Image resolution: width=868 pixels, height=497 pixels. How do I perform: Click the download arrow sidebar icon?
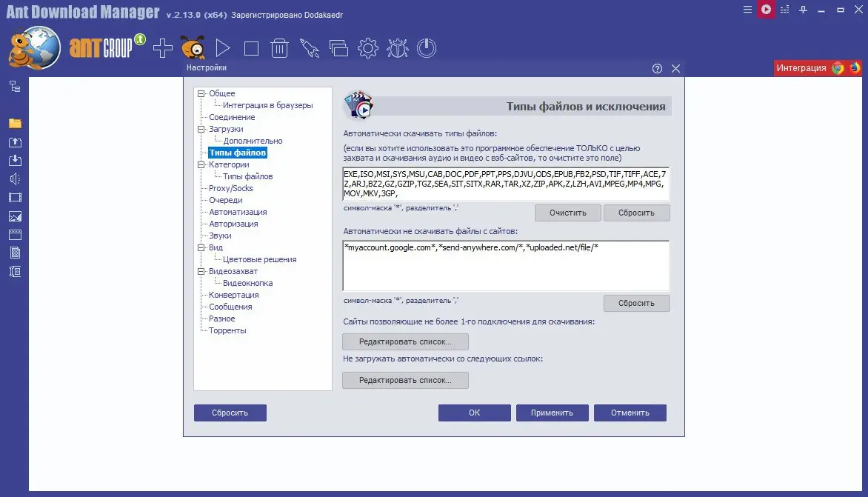point(15,161)
